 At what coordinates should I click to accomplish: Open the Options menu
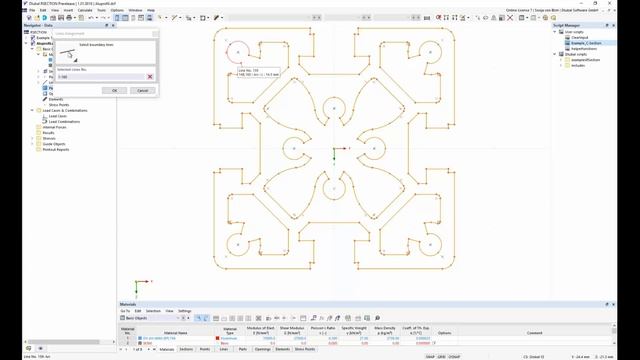117,10
